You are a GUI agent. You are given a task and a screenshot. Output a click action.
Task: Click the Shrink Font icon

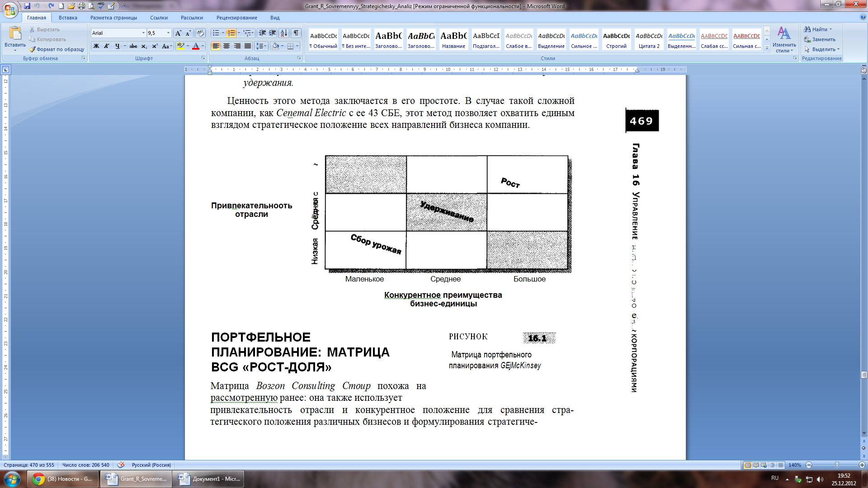click(x=188, y=33)
